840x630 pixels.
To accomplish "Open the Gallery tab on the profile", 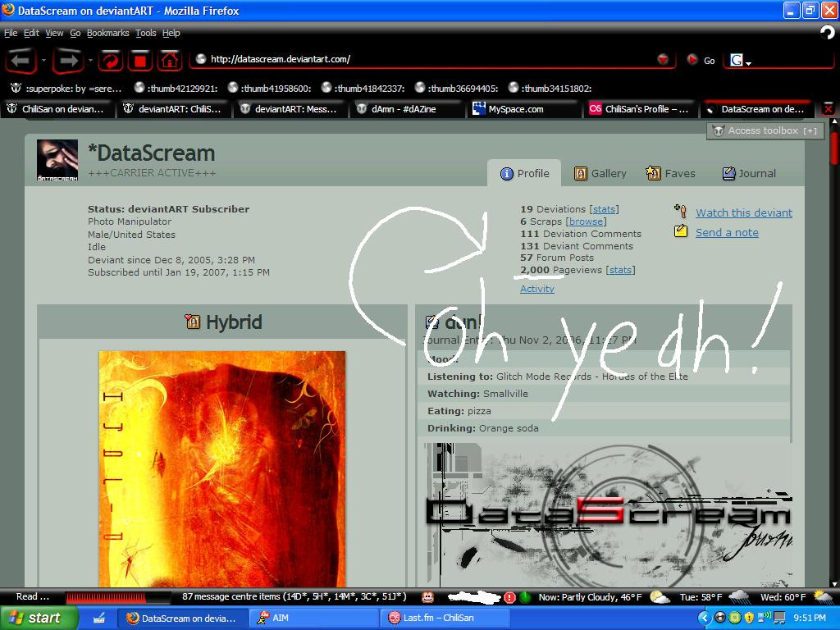I will [600, 174].
